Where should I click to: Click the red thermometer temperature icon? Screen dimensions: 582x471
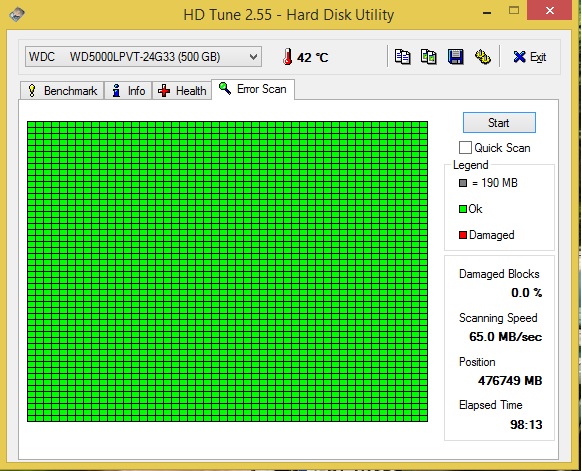tap(287, 57)
